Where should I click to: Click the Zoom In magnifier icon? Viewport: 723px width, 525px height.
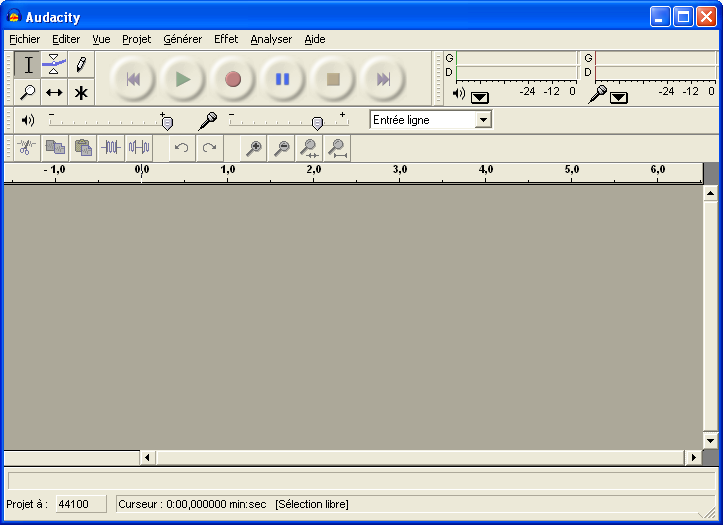pyautogui.click(x=254, y=148)
